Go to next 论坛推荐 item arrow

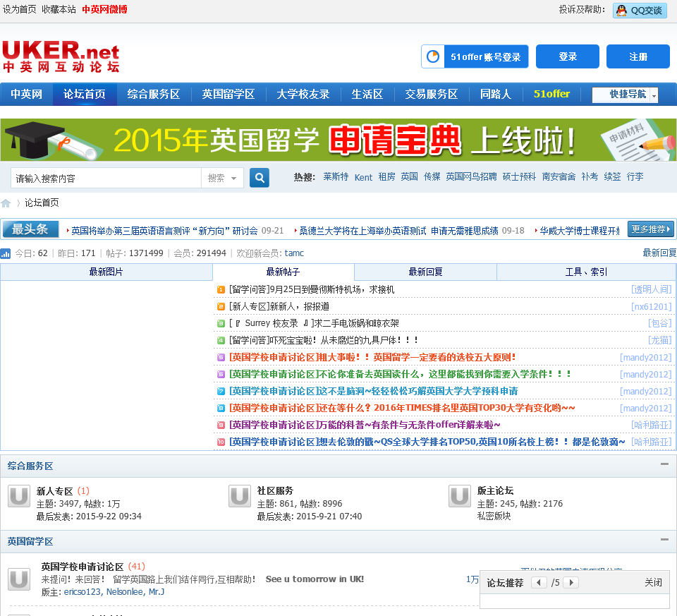pos(571,582)
